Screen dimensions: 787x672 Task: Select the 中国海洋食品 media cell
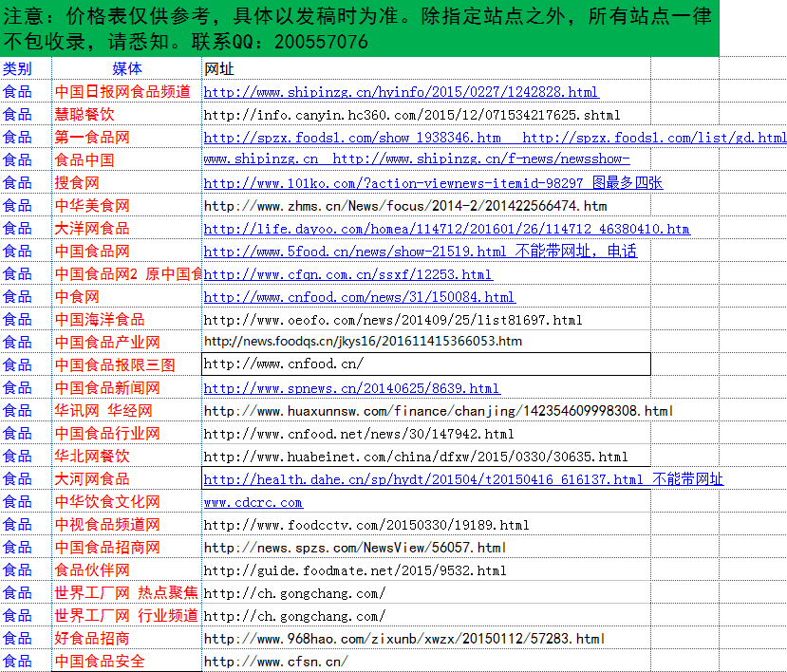click(126, 320)
